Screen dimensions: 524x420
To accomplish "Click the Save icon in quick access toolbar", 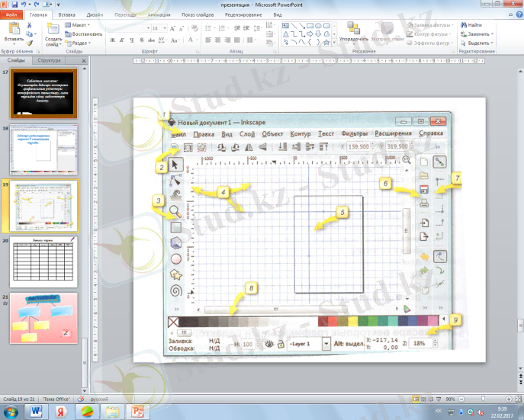I will coord(14,4).
